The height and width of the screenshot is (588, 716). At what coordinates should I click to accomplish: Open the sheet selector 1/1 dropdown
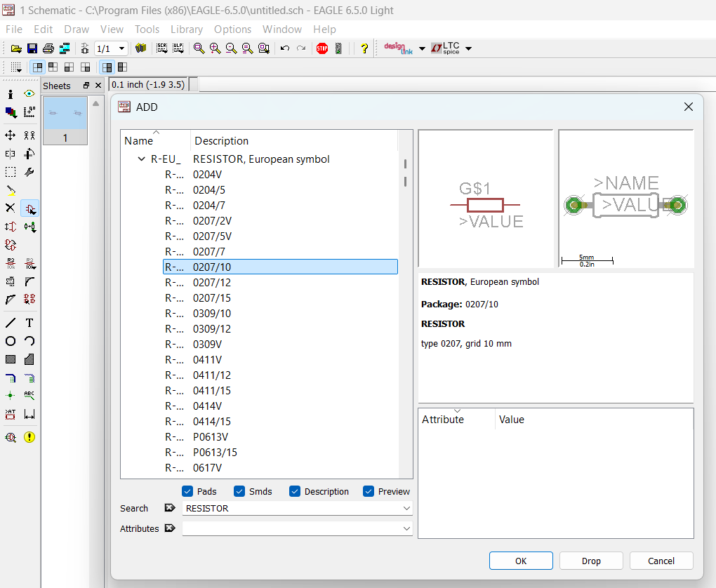pyautogui.click(x=122, y=48)
